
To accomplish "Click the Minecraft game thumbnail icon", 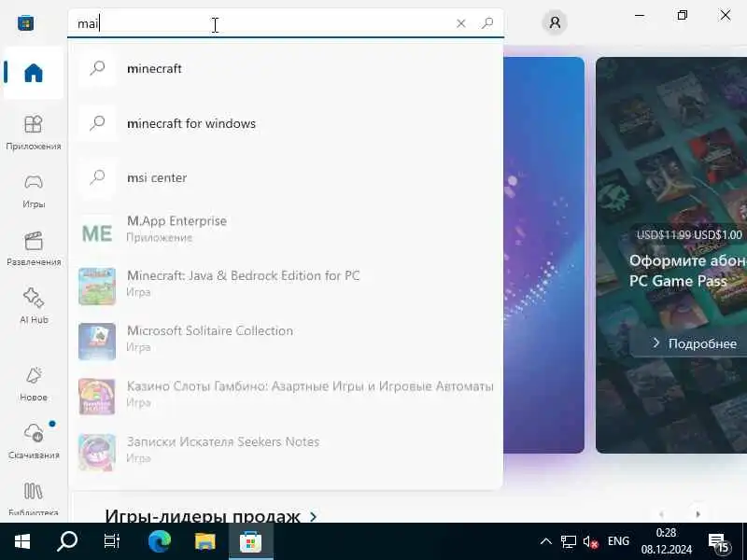I will pos(97,287).
